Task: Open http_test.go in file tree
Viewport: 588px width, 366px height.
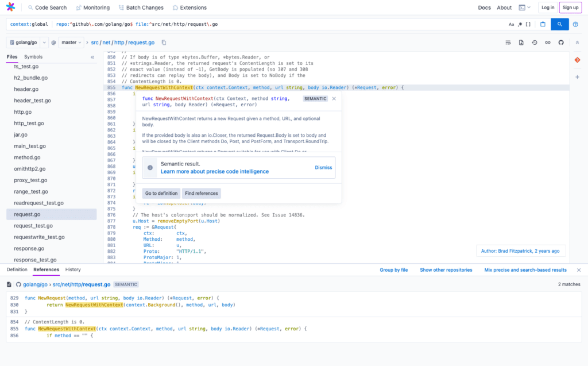Action: click(29, 123)
